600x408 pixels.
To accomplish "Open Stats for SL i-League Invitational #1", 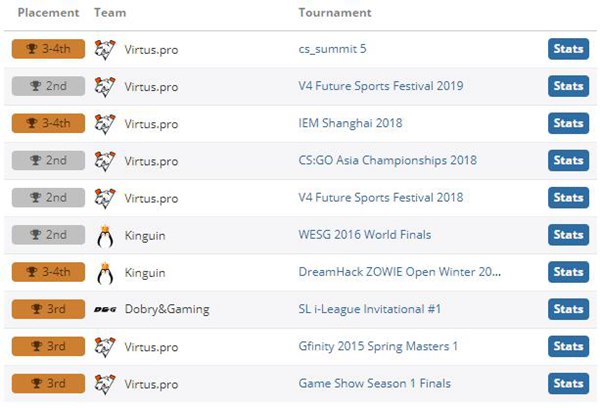I will pyautogui.click(x=568, y=309).
